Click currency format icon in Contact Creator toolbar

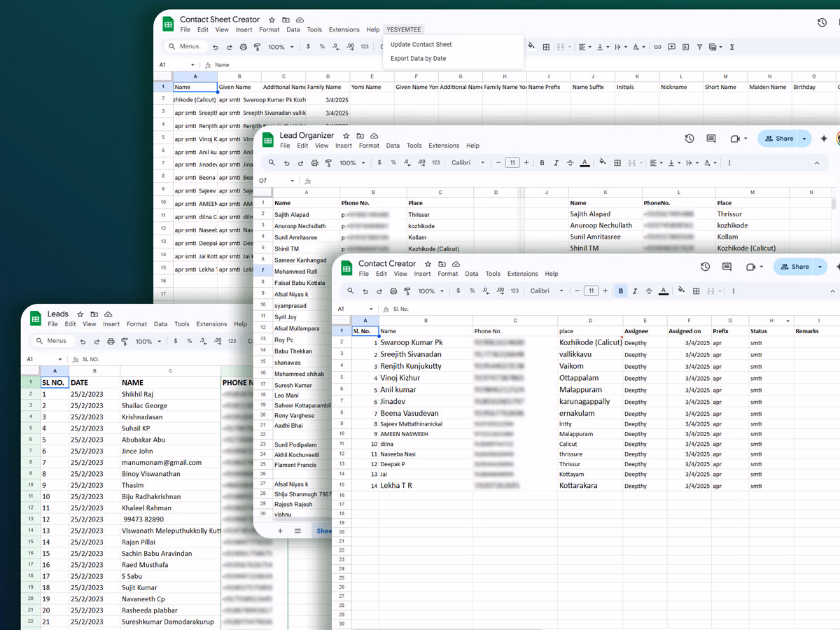point(458,290)
